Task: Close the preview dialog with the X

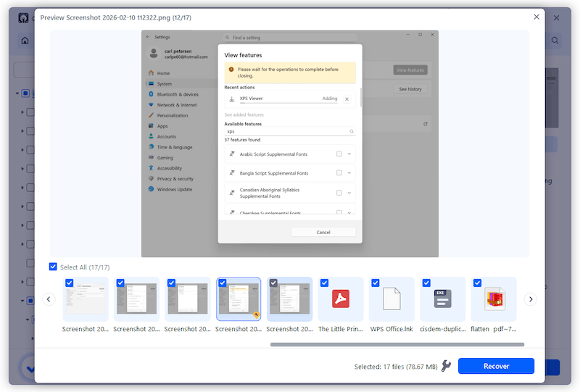Action: [536, 17]
